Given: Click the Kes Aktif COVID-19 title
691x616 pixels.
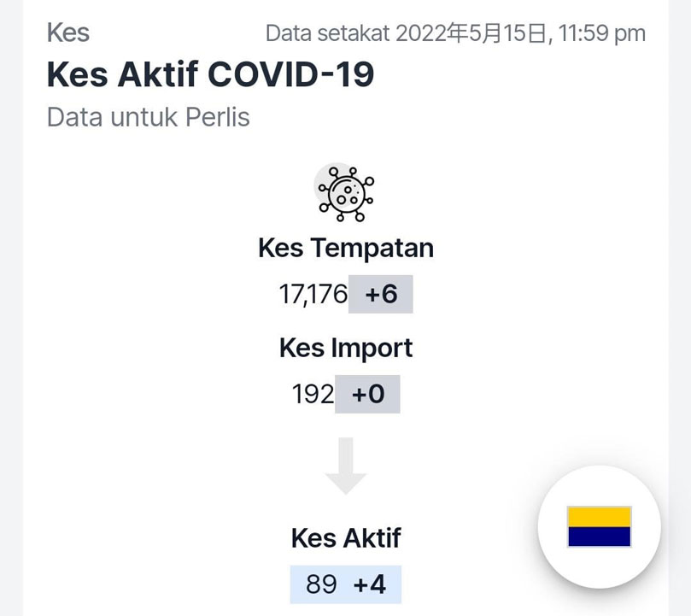Looking at the screenshot, I should 211,74.
